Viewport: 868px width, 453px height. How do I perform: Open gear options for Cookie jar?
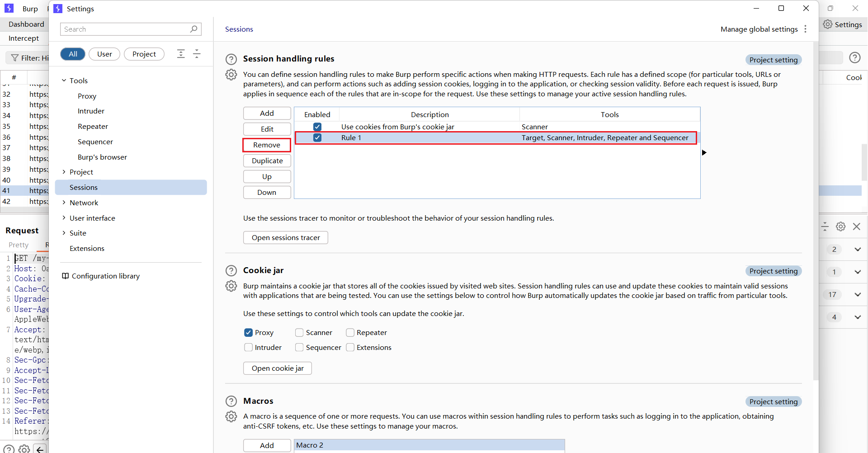coord(231,286)
